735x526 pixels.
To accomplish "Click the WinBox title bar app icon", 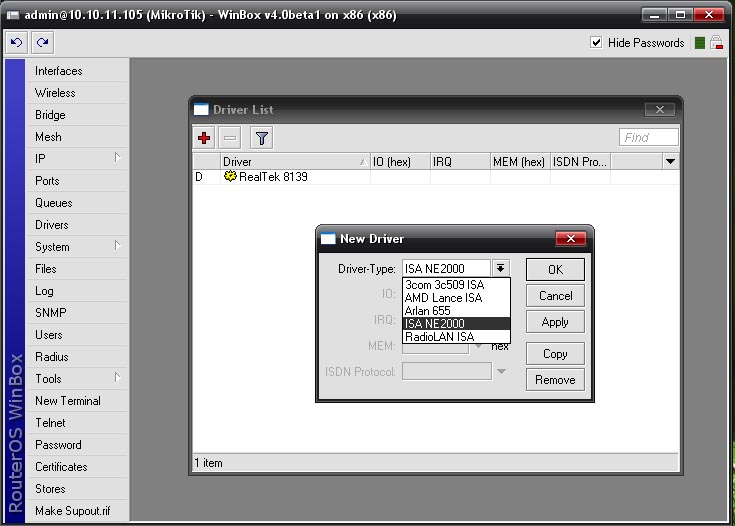I will tap(13, 15).
